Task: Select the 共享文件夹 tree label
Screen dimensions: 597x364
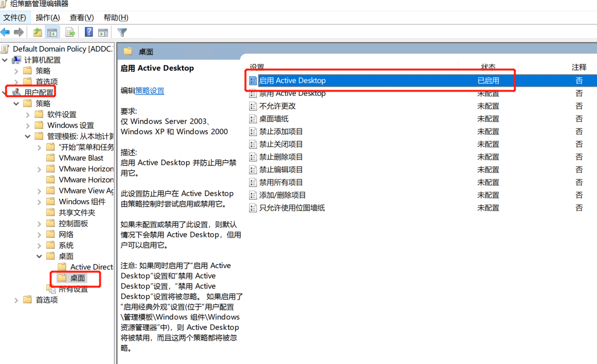Action: [x=77, y=212]
